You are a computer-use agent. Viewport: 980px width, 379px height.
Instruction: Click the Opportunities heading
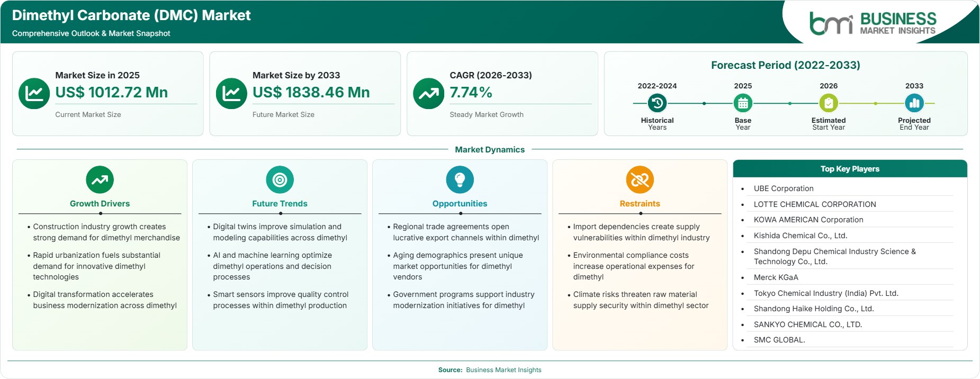460,204
